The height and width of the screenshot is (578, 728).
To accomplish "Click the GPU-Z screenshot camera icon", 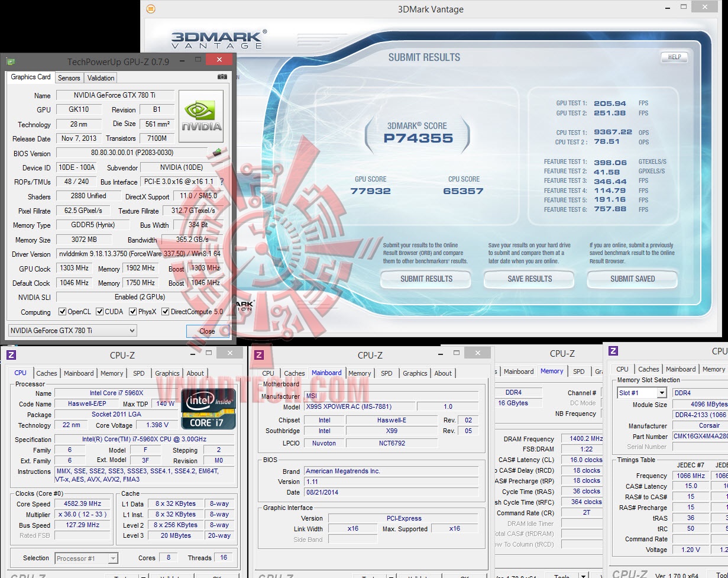I will [x=222, y=77].
